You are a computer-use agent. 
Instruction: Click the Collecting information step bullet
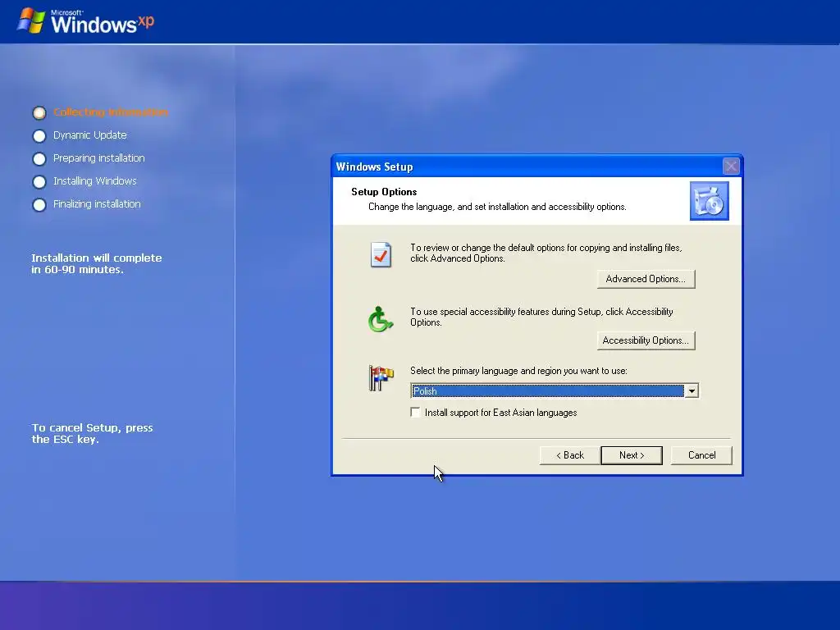point(39,113)
